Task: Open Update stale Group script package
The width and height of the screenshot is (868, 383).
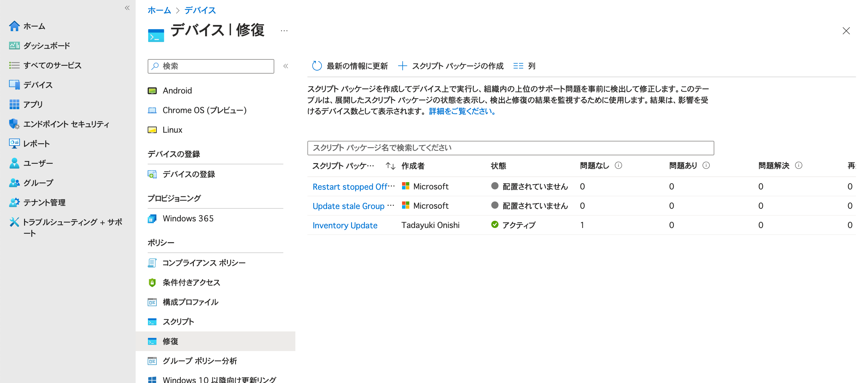Action: click(x=353, y=206)
